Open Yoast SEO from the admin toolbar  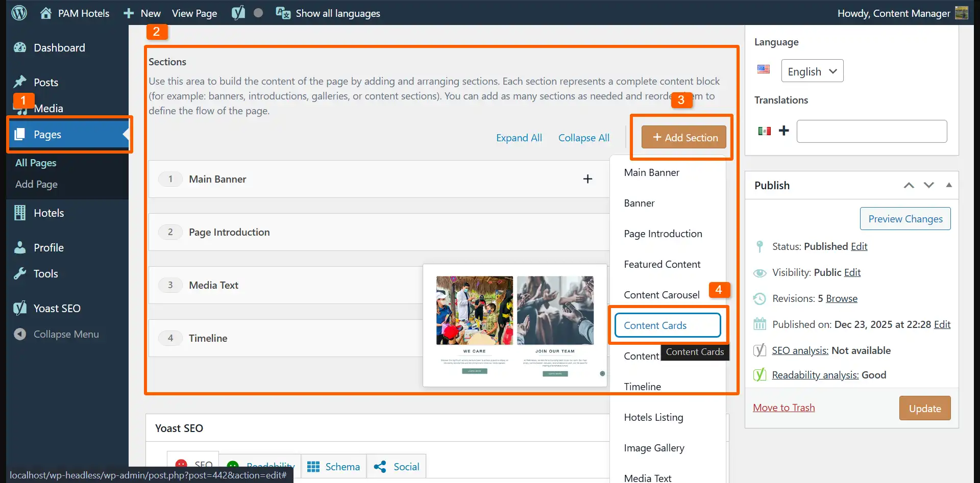(x=238, y=13)
